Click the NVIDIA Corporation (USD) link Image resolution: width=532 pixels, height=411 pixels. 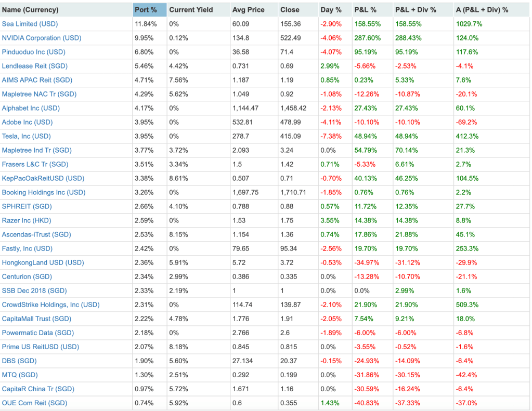coord(42,38)
